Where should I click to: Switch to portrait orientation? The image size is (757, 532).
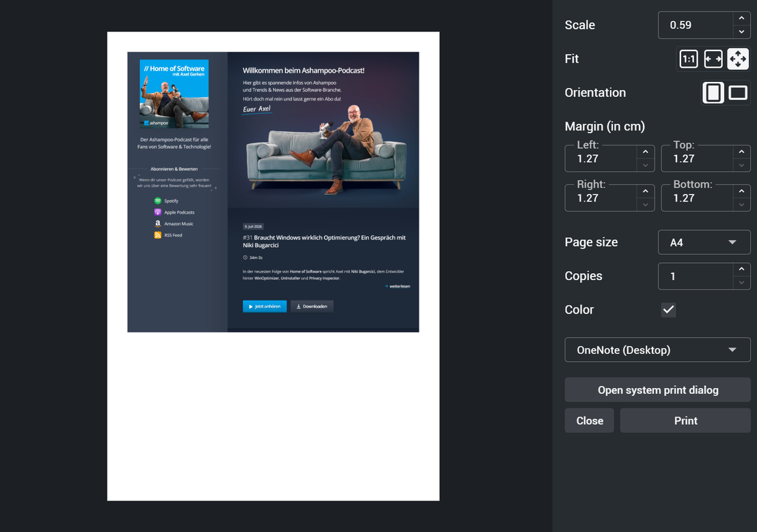(713, 93)
